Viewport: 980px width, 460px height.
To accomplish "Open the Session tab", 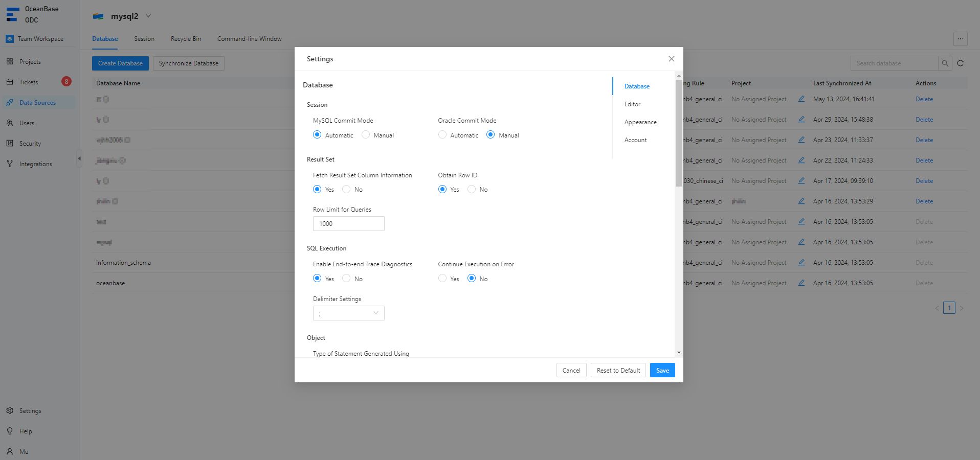I will [x=144, y=39].
